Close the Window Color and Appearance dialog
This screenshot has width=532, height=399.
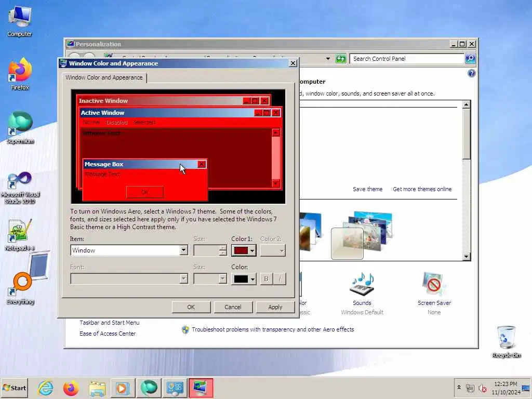[293, 63]
